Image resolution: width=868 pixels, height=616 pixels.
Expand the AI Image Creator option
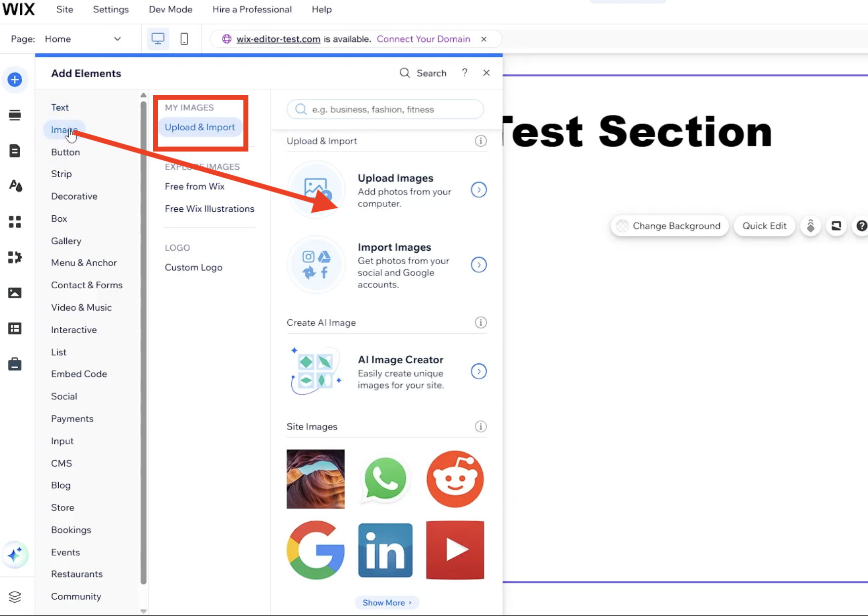[x=478, y=372]
